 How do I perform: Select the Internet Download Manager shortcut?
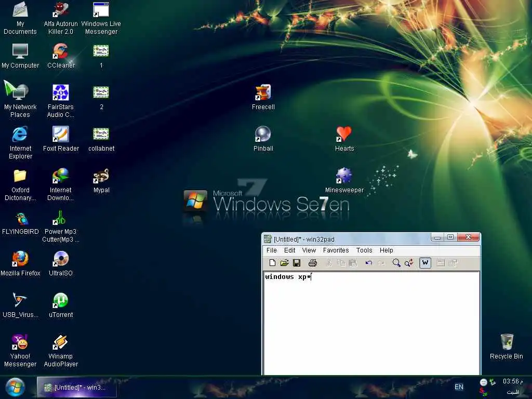[x=61, y=185]
